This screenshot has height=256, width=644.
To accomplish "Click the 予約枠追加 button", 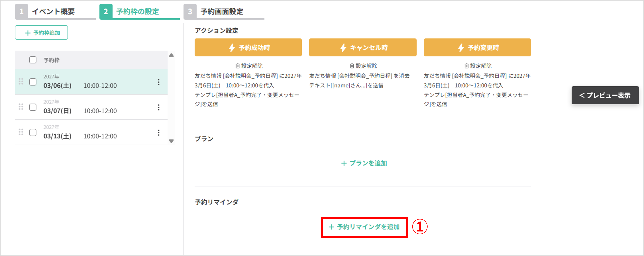I will (41, 33).
